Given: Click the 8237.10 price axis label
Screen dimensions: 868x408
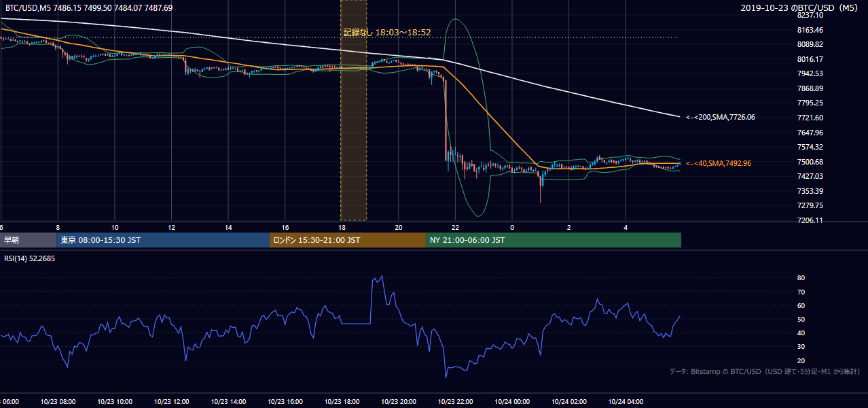Looking at the screenshot, I should pos(810,15).
